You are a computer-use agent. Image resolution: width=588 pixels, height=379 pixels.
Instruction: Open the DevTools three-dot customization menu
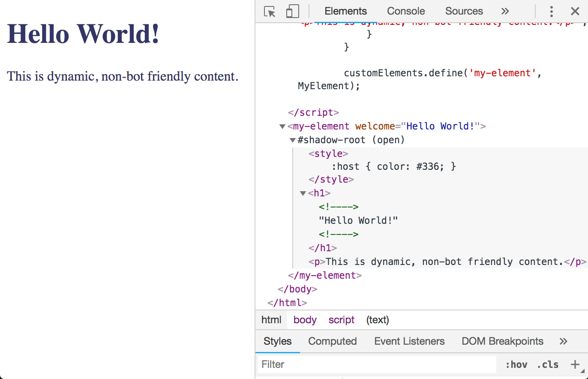[551, 12]
